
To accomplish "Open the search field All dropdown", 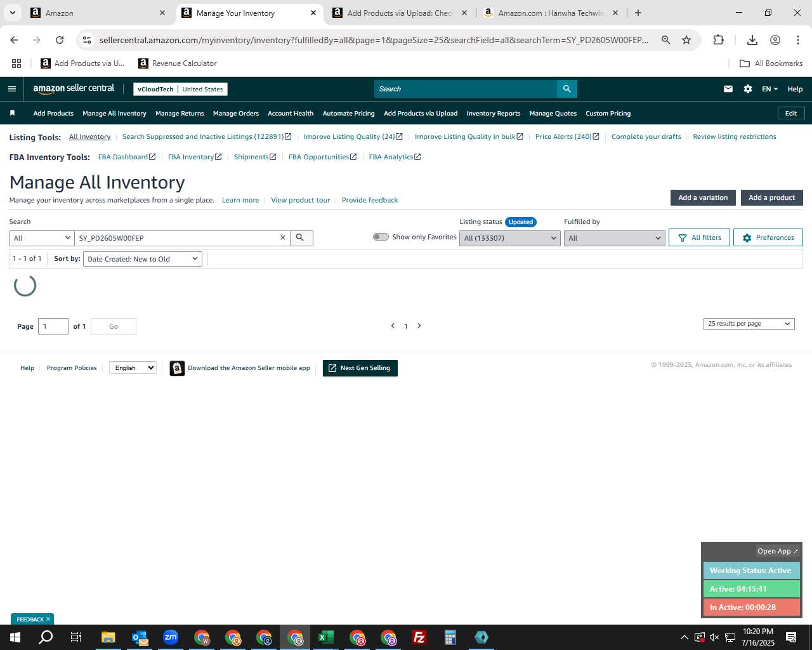I will pyautogui.click(x=42, y=238).
